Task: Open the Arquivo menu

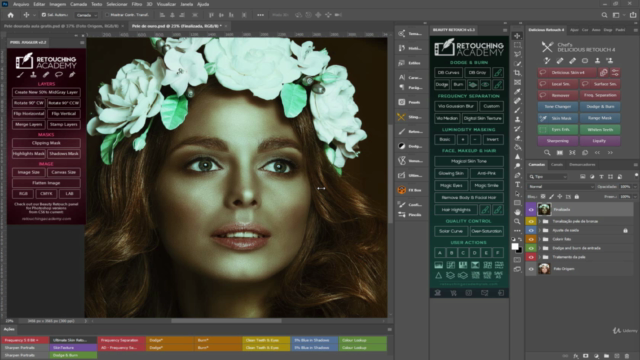Action: pos(21,4)
